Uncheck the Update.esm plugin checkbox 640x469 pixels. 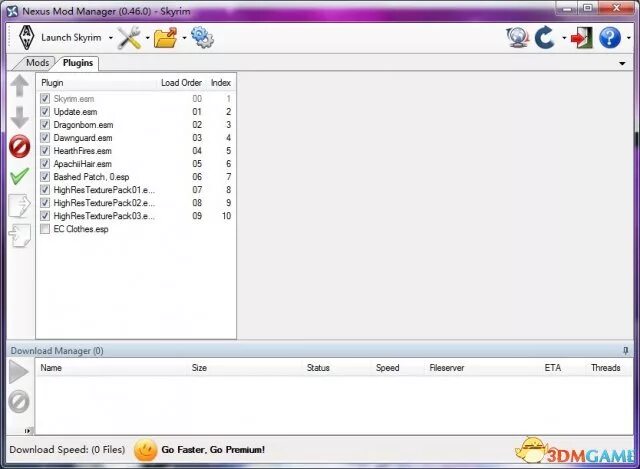point(45,111)
